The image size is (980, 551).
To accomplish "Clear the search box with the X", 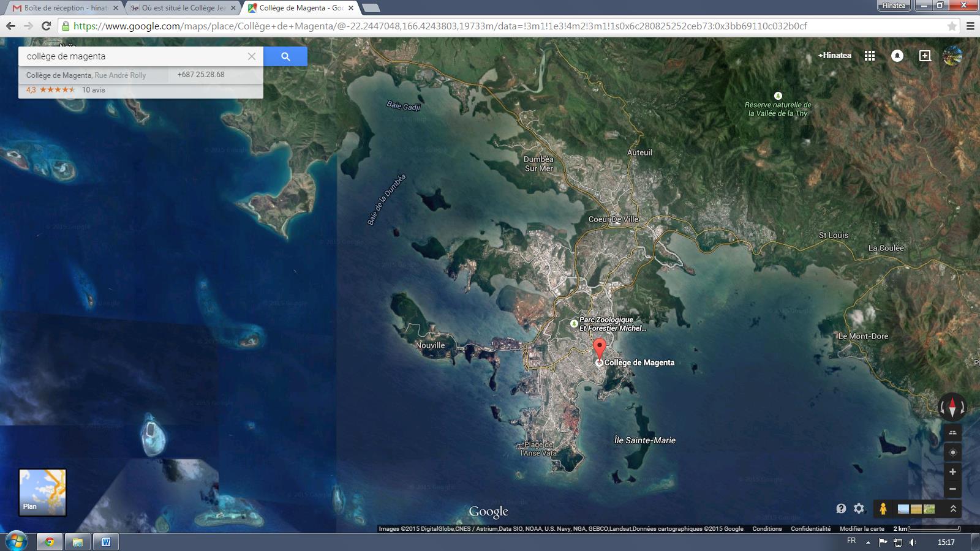I will click(x=251, y=56).
